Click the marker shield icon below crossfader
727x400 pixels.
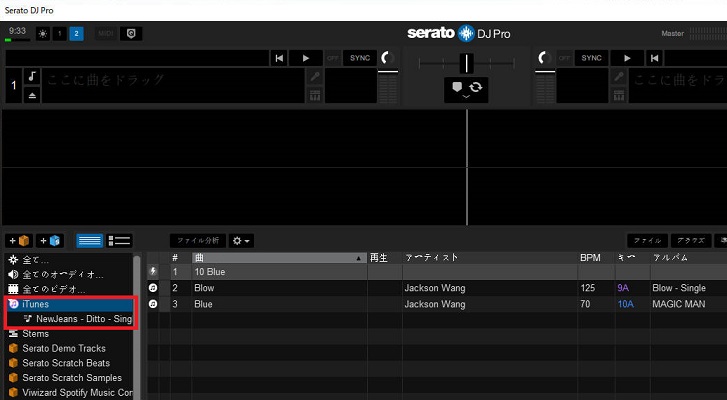pyautogui.click(x=457, y=87)
